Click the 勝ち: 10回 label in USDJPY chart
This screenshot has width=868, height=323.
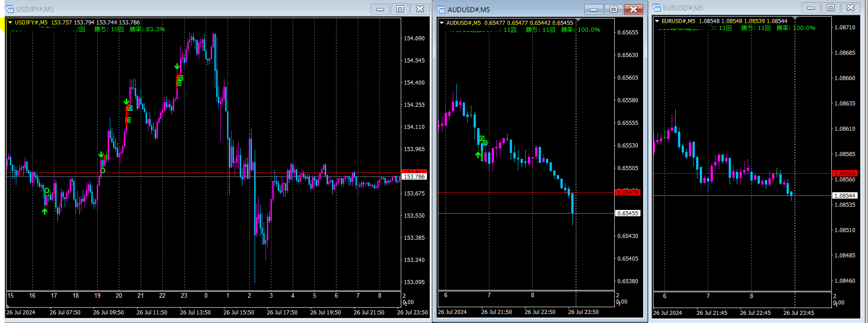[x=109, y=29]
